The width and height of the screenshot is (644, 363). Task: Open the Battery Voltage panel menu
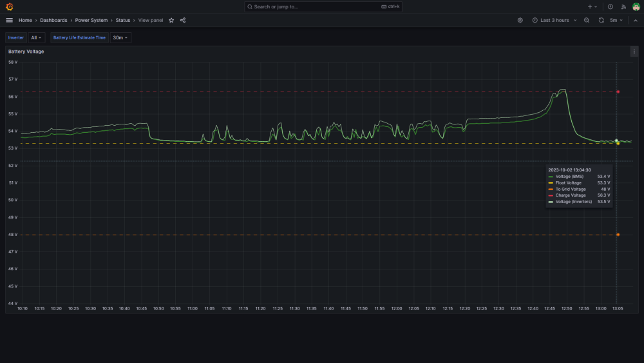[x=634, y=52]
